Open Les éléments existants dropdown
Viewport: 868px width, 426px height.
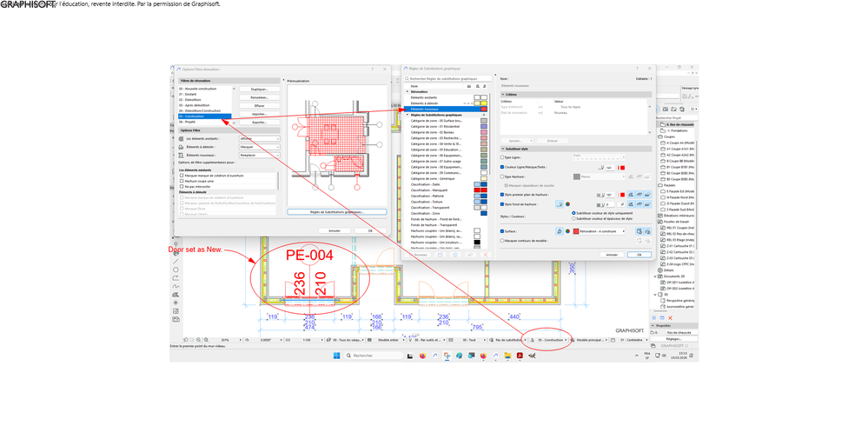click(x=260, y=138)
